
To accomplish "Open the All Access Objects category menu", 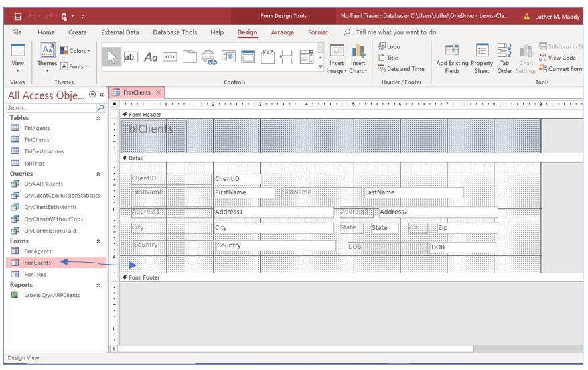I will pyautogui.click(x=92, y=95).
